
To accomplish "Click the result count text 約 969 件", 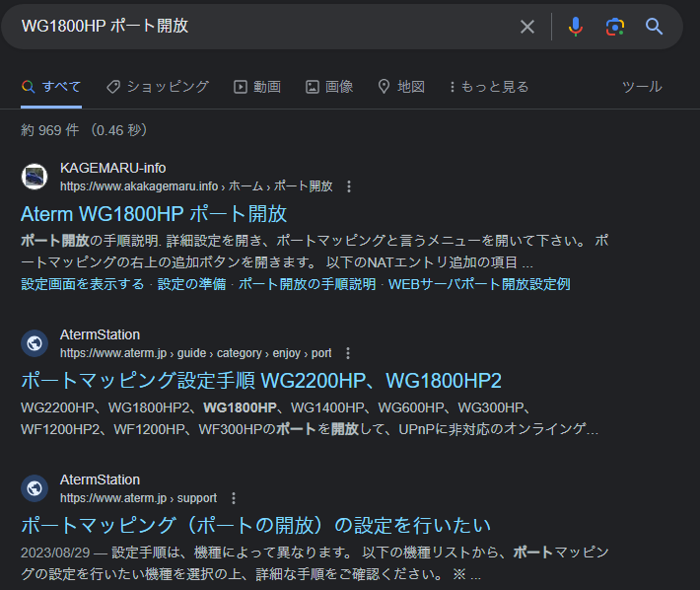I will [50, 130].
